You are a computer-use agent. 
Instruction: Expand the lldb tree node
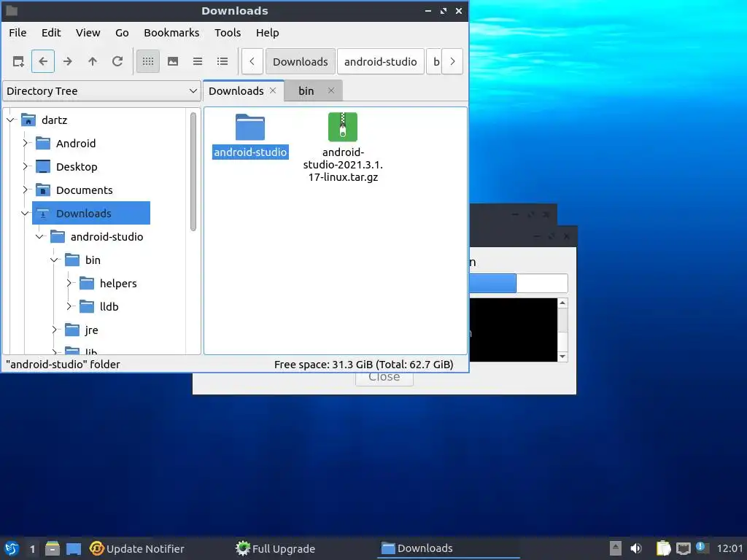tap(69, 306)
